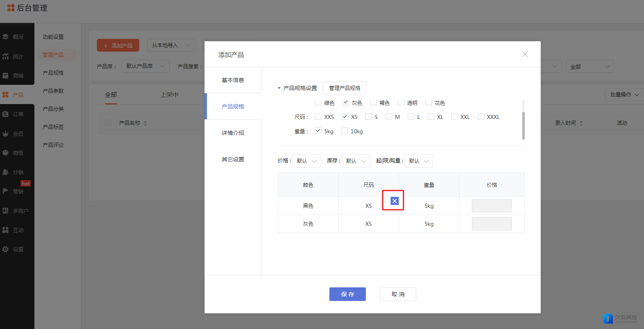Uncheck the 灰色 color checkbox
Screen dimensions: 644x329
[346, 102]
